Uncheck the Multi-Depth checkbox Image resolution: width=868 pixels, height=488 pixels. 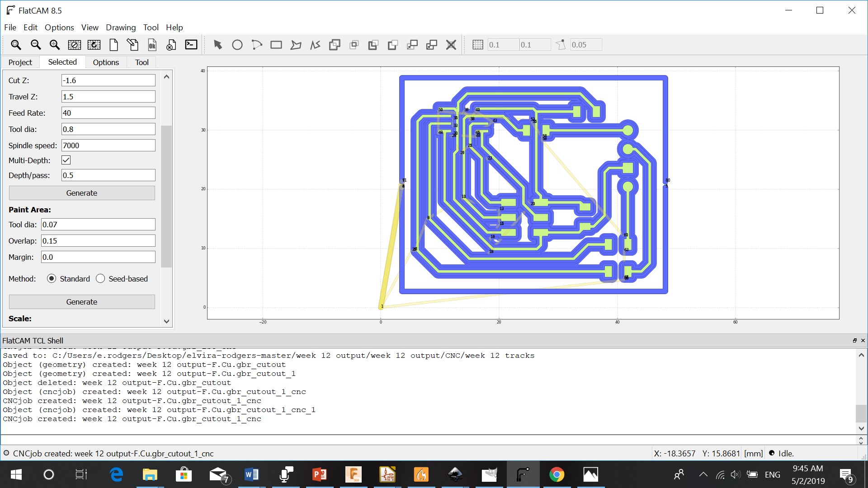[x=66, y=160]
